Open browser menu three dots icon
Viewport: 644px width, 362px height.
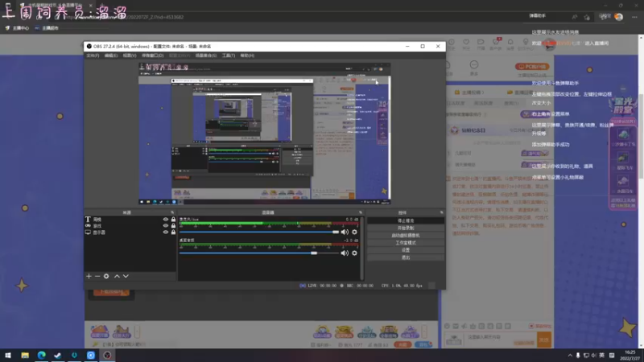click(x=634, y=17)
